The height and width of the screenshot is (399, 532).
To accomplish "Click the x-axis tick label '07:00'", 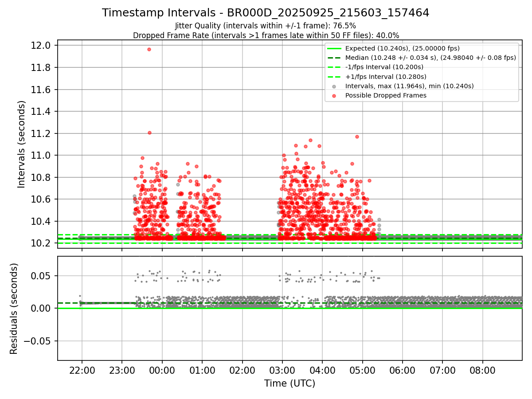I will 442,370.
